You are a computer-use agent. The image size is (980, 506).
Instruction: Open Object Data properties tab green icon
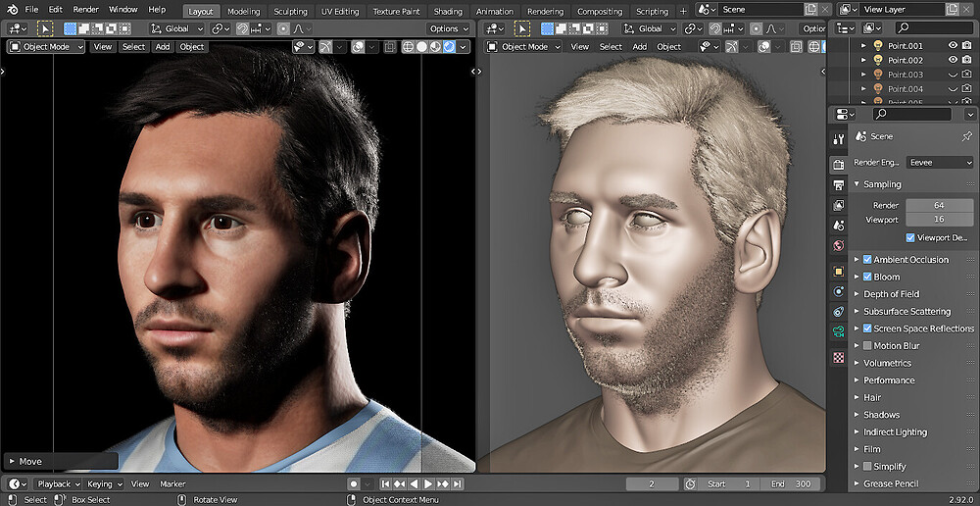point(839,330)
